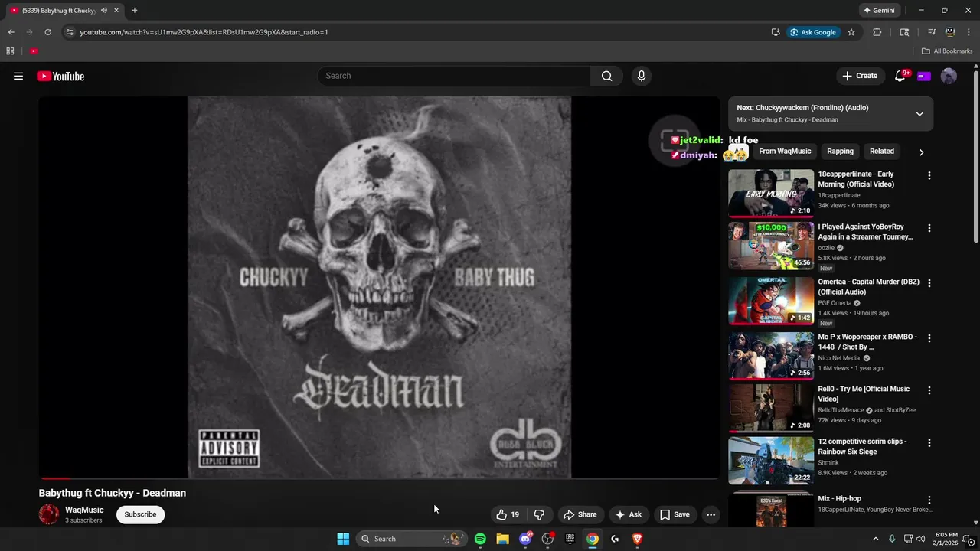The image size is (980, 551).
Task: Select the Rapping chip
Action: [840, 152]
